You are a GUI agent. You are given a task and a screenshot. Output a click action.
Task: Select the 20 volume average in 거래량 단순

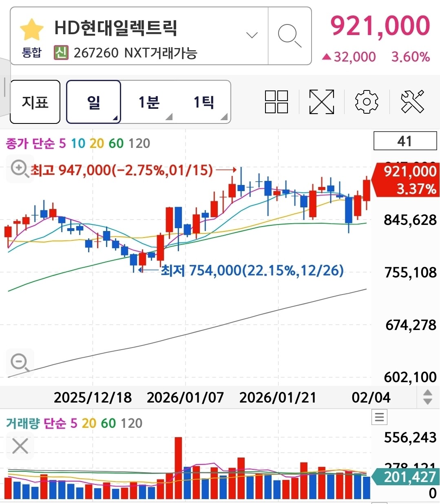(89, 423)
